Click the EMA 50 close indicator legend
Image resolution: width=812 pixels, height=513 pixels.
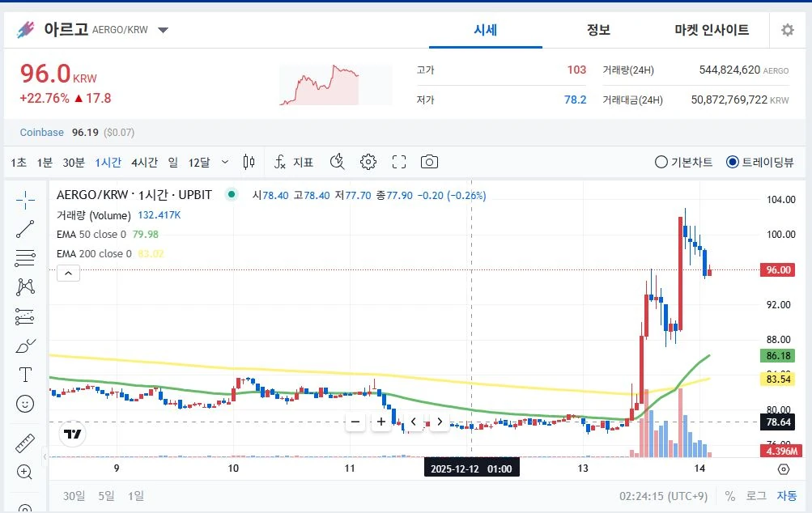click(107, 234)
